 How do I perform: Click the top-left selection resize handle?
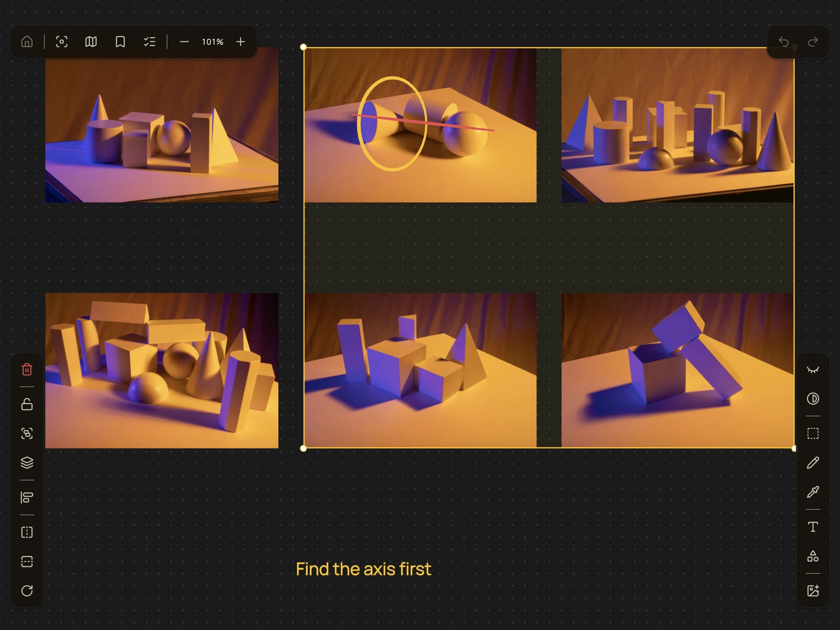click(303, 47)
